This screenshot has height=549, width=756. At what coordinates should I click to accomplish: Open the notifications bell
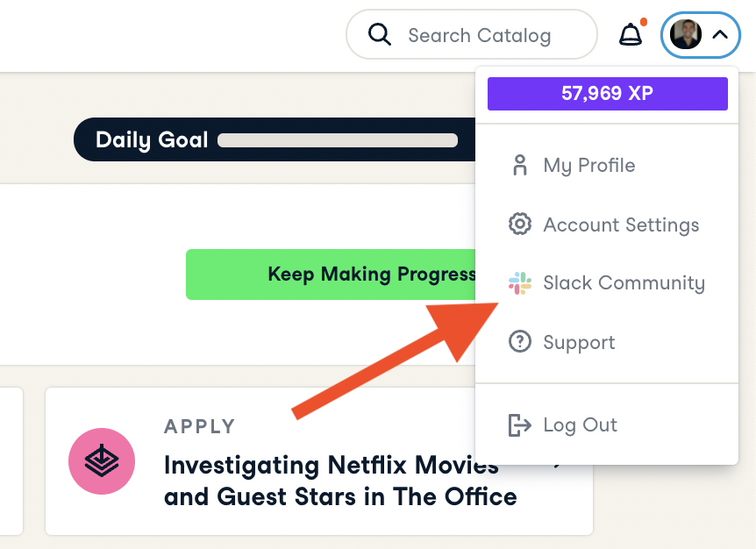(x=631, y=35)
